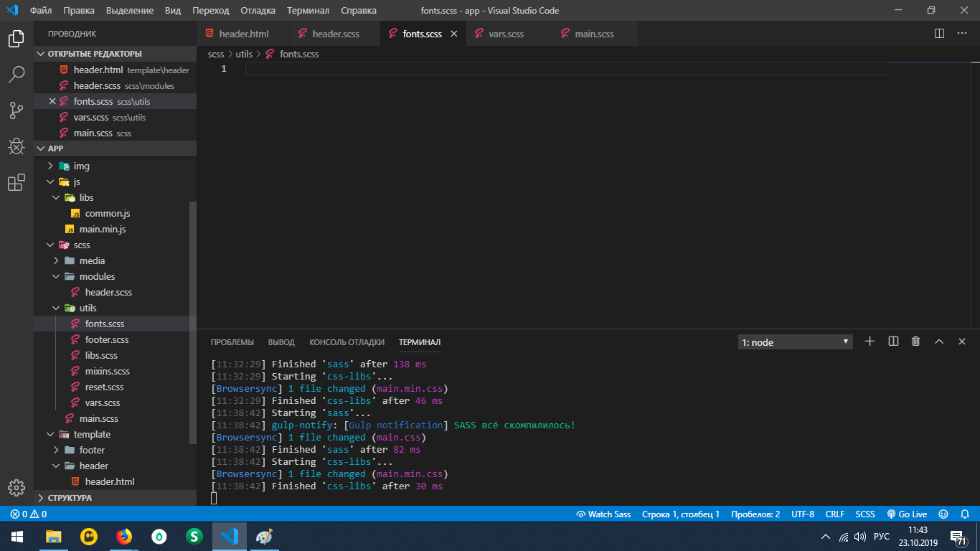
Task: Maximize the panel with up chevron
Action: tap(938, 342)
